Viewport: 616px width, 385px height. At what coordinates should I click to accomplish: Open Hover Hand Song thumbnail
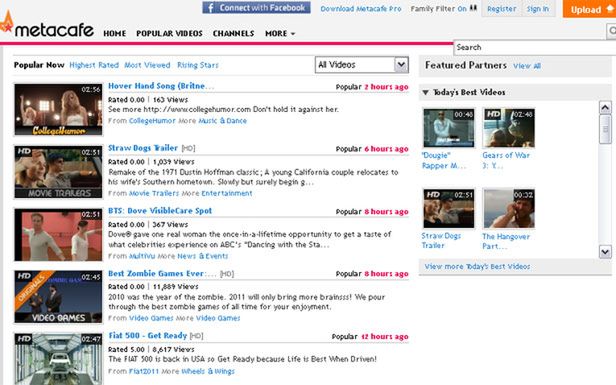click(x=58, y=110)
